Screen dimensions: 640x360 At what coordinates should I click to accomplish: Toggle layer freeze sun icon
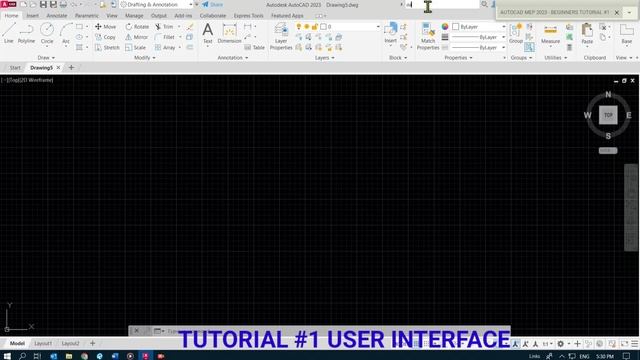click(307, 27)
